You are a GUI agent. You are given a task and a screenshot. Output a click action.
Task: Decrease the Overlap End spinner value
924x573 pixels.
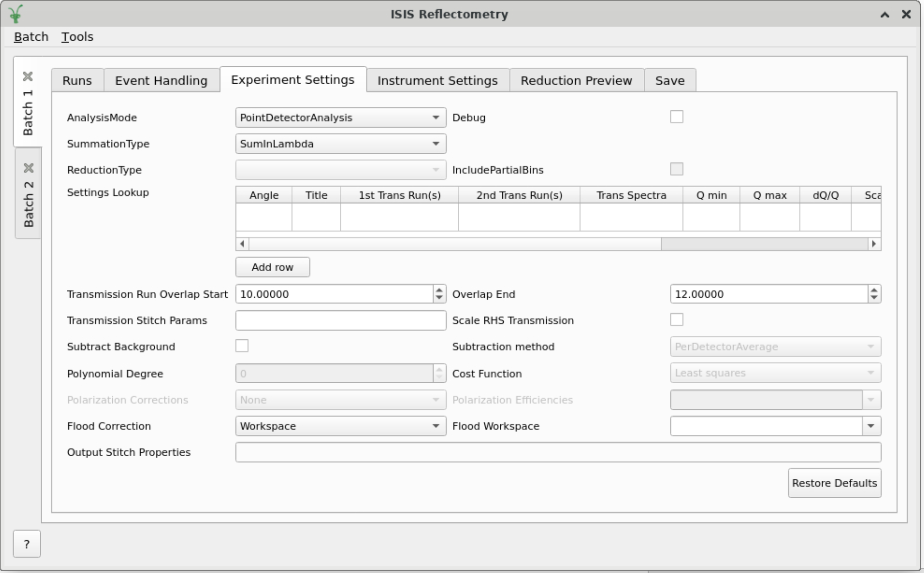pos(874,298)
